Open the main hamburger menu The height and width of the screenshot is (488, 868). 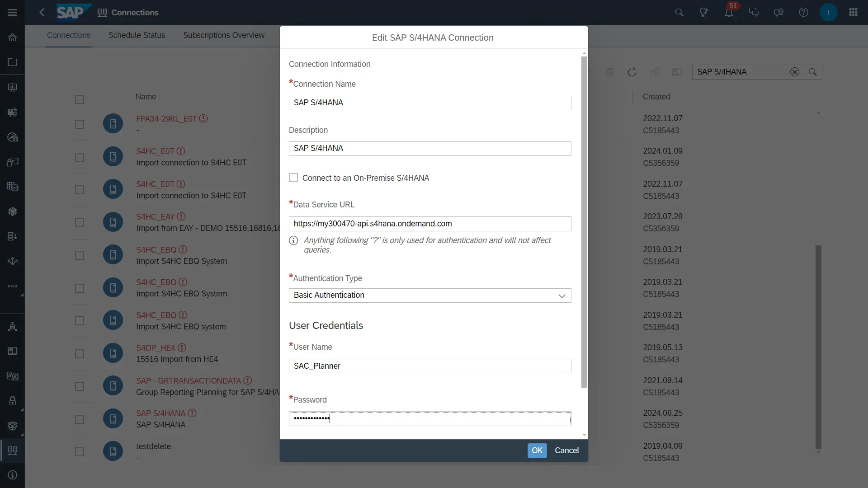[x=12, y=12]
